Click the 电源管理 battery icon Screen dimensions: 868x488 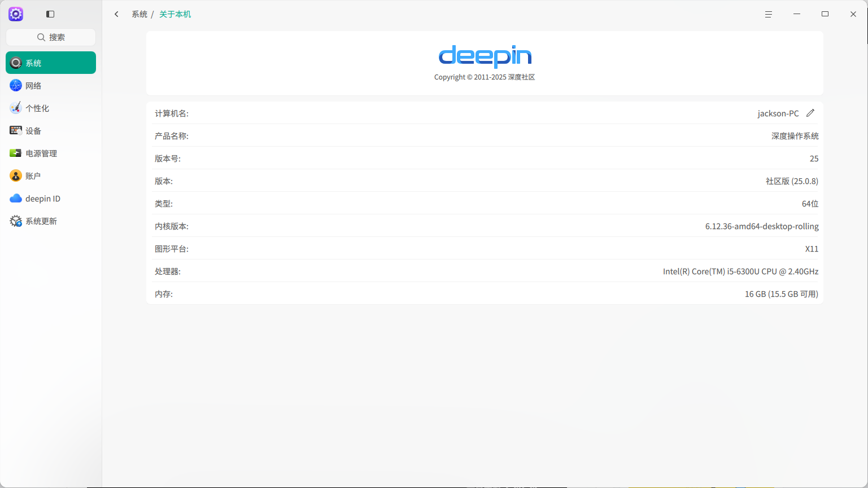point(16,153)
